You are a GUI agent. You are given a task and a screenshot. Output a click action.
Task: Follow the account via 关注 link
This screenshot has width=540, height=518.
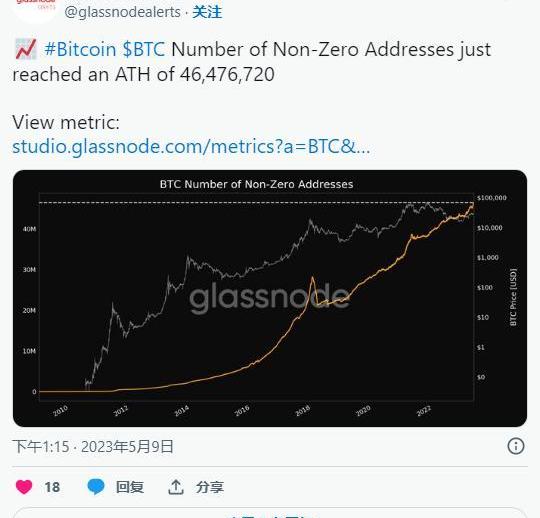207,12
